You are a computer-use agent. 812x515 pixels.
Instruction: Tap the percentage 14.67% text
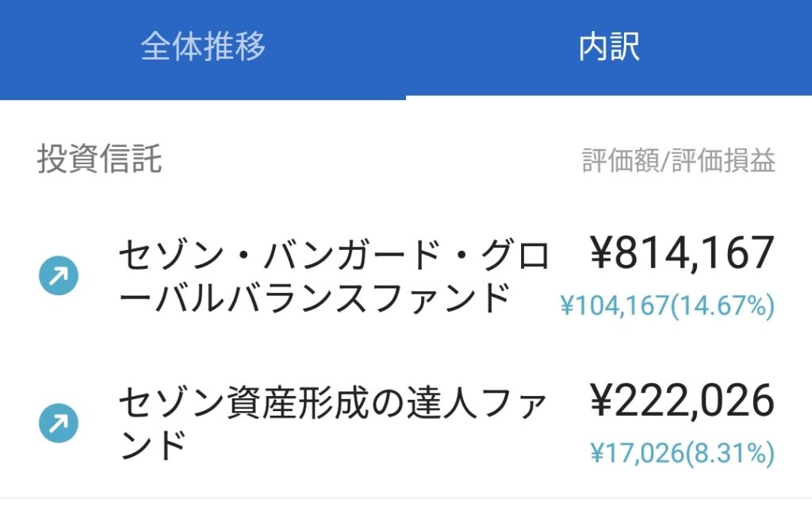[722, 306]
